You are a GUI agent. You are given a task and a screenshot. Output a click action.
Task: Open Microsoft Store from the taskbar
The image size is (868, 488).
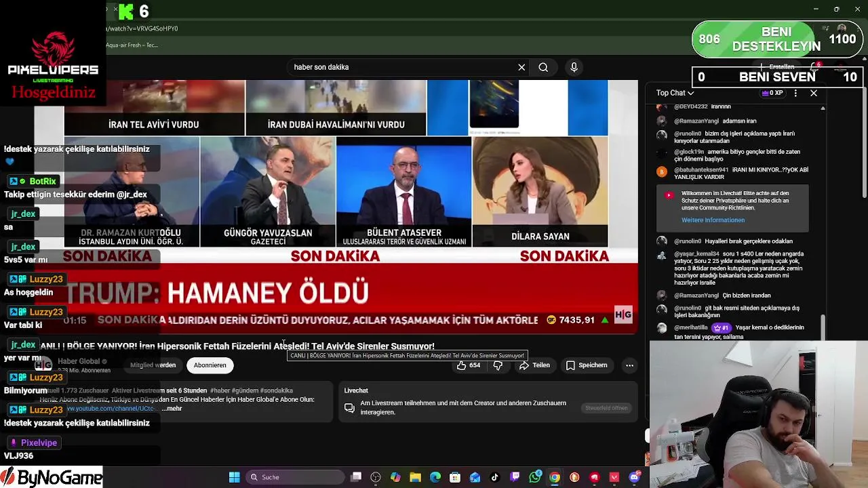pos(455,477)
